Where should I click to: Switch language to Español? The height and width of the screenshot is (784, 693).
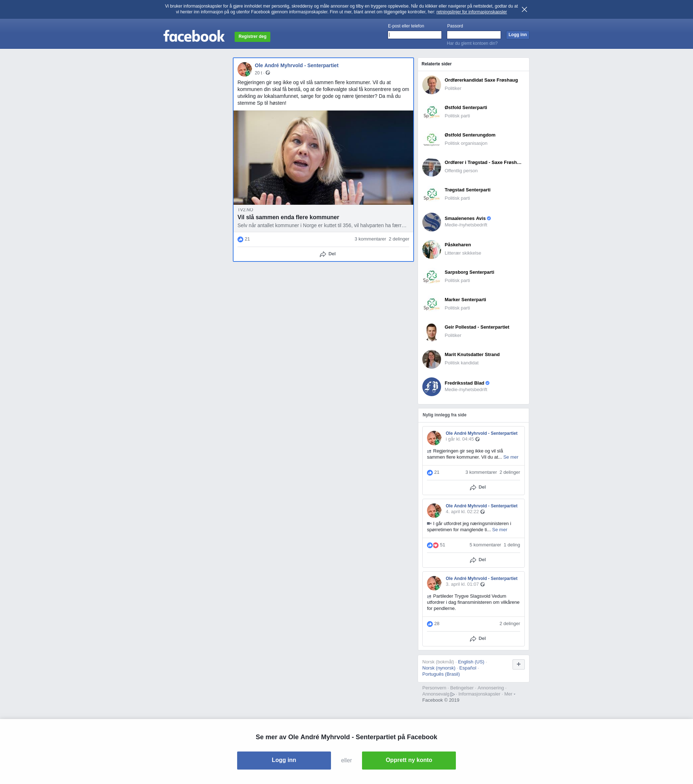pyautogui.click(x=468, y=668)
